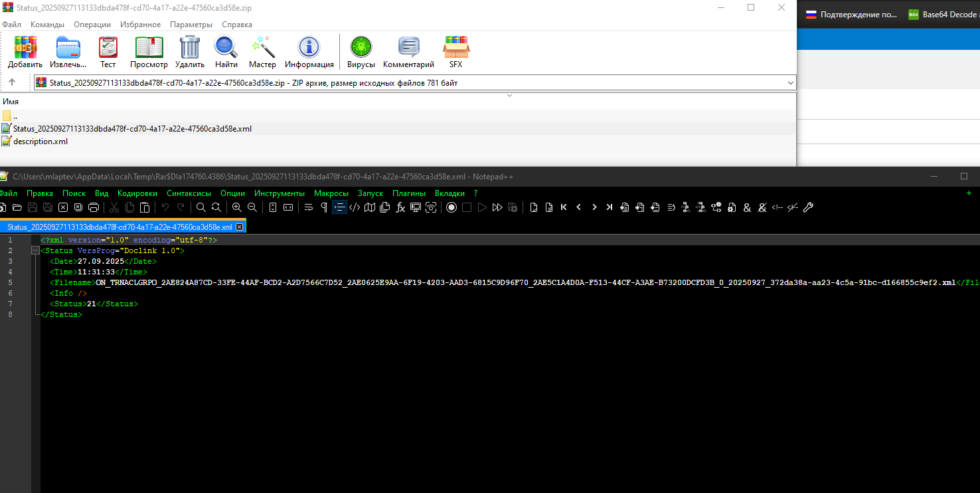Click the Open file icon in Notepad++ toolbar
The height and width of the screenshot is (493, 980).
17,207
